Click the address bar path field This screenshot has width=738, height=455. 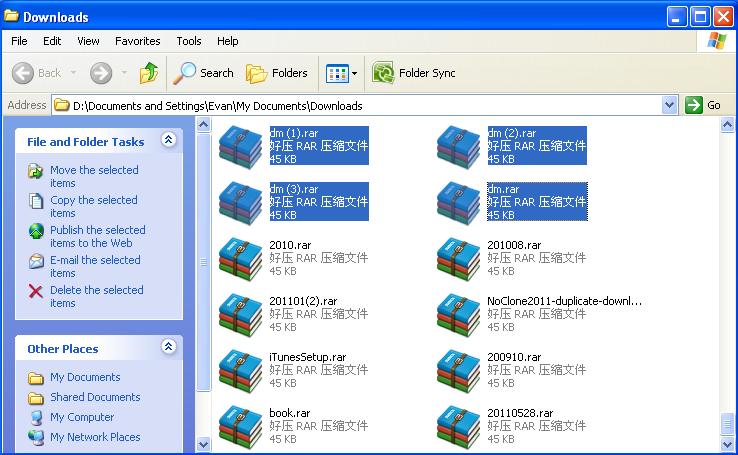[358, 105]
